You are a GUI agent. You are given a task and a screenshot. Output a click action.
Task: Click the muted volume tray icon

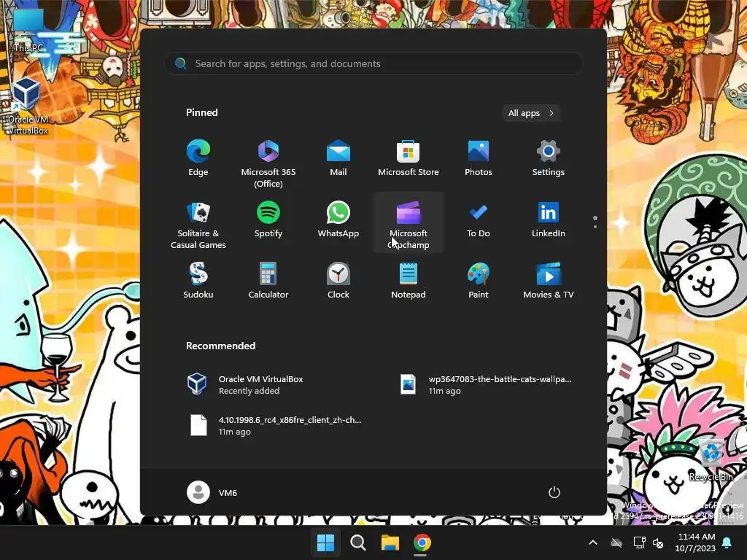(x=659, y=542)
